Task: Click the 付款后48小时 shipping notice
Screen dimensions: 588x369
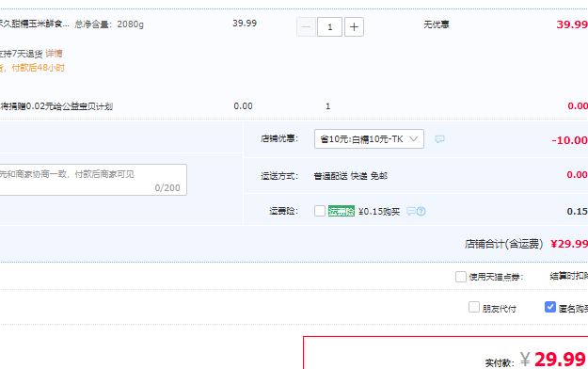Action: 39,68
